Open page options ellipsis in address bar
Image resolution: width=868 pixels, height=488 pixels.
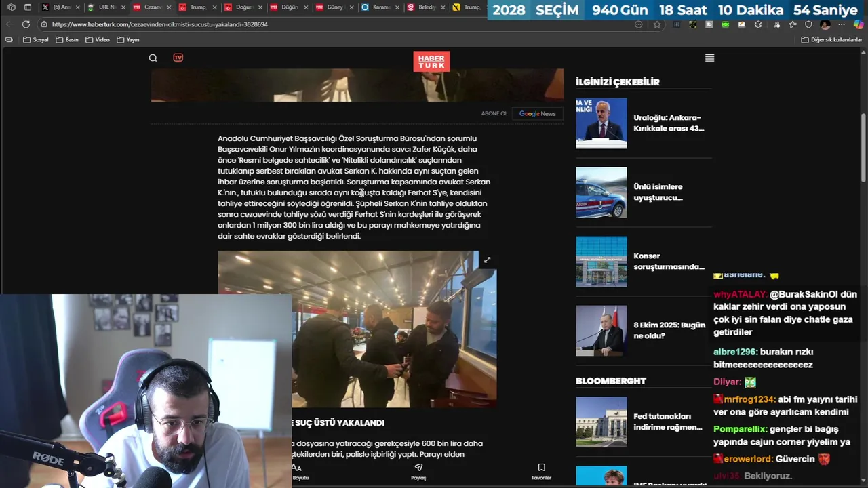(639, 24)
